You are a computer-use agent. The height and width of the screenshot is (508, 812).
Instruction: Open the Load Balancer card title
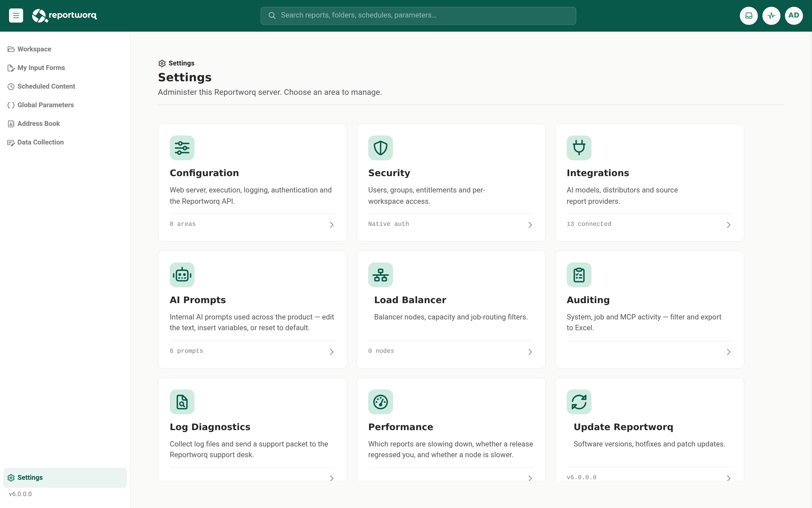[x=410, y=300]
